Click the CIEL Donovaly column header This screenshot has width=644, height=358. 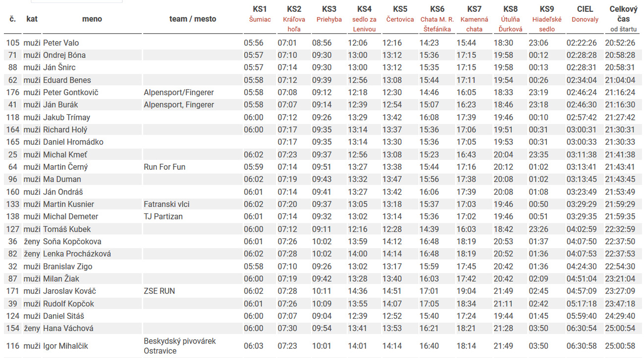[x=585, y=14]
